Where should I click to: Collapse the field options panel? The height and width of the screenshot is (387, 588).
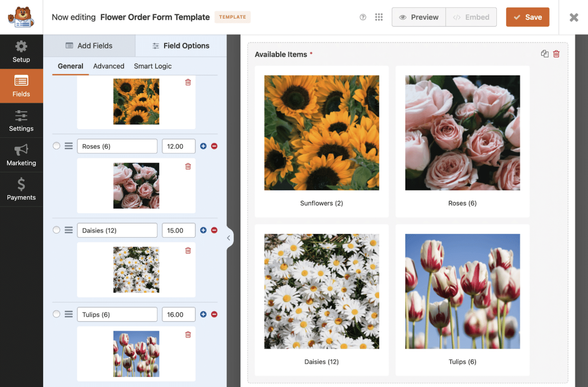[x=229, y=238]
